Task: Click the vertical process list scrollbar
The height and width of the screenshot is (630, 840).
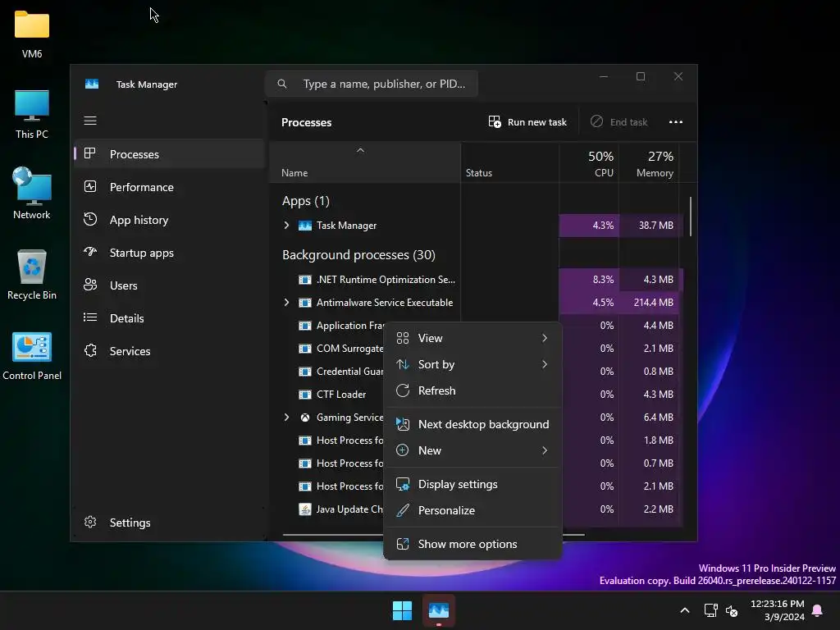Action: tap(691, 217)
